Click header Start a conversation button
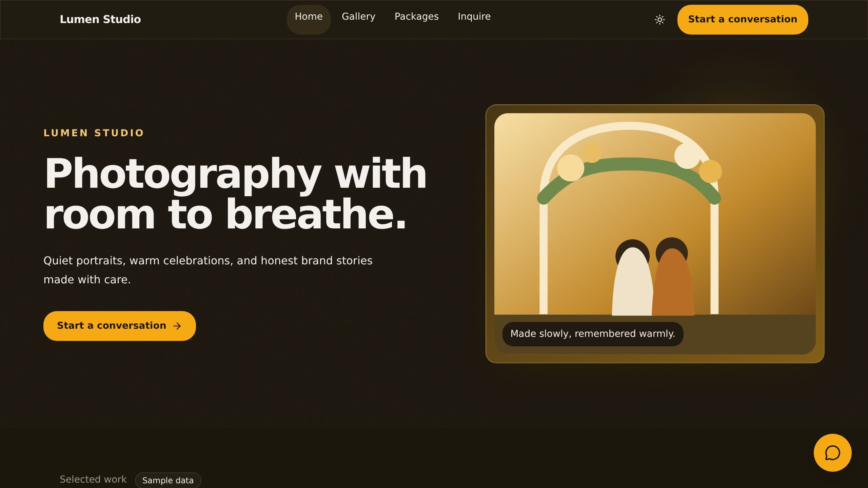This screenshot has height=488, width=868. tap(743, 20)
